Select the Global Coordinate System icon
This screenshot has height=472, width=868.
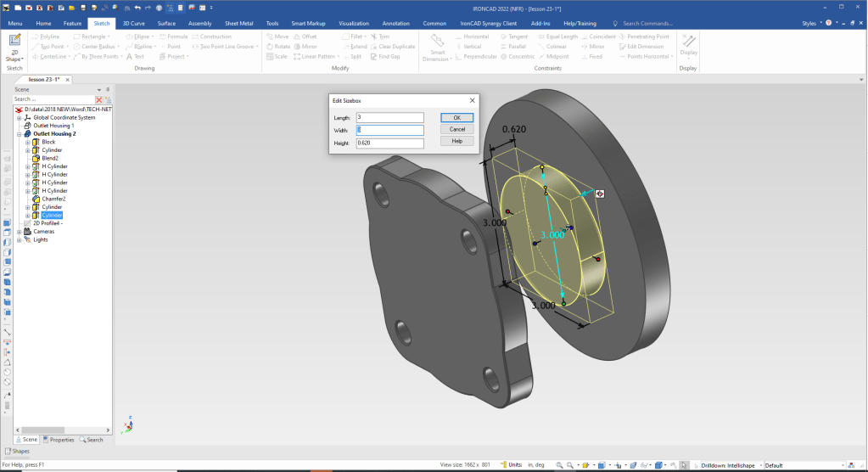27,117
